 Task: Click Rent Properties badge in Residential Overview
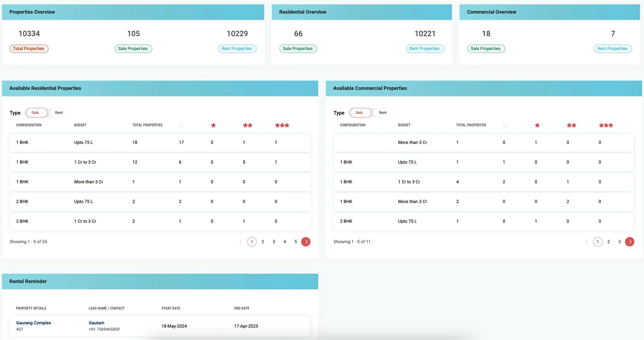click(425, 49)
